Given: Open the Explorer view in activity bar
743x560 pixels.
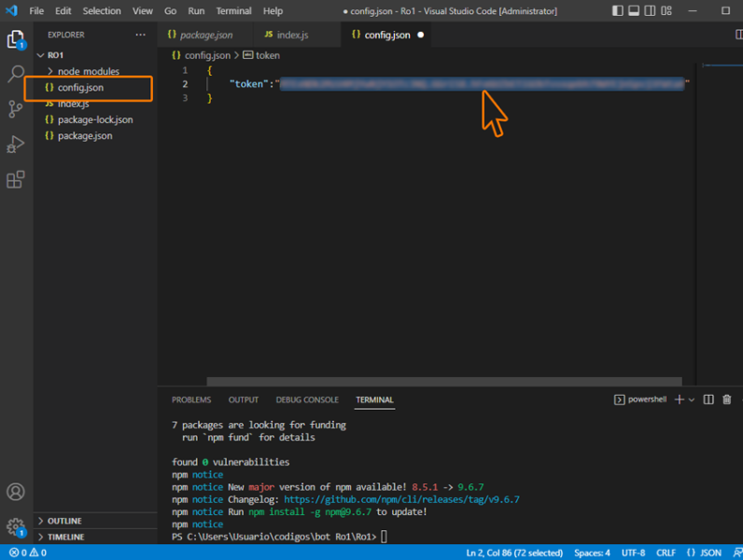Looking at the screenshot, I should pyautogui.click(x=16, y=40).
